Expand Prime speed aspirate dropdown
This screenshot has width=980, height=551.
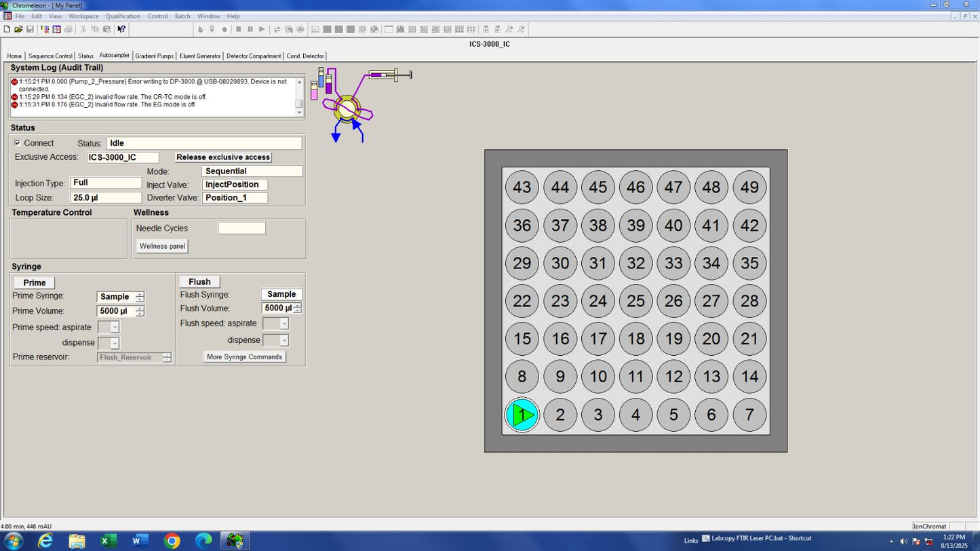coord(115,327)
